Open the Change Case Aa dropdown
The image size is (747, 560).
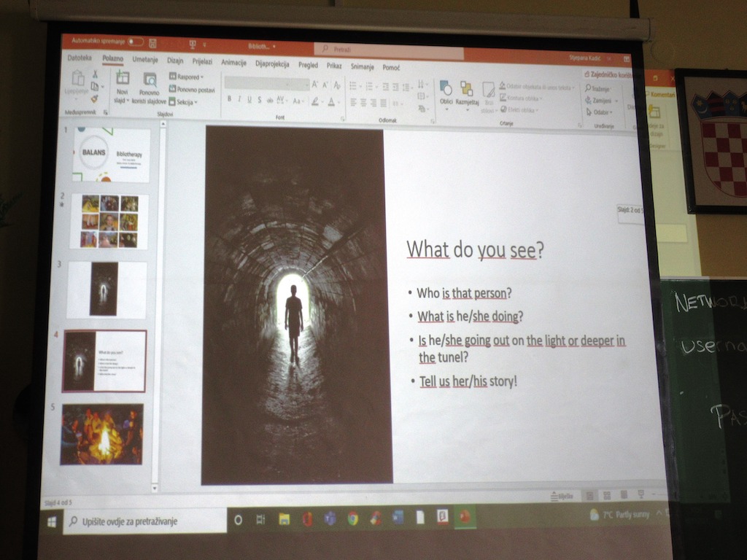tap(298, 101)
